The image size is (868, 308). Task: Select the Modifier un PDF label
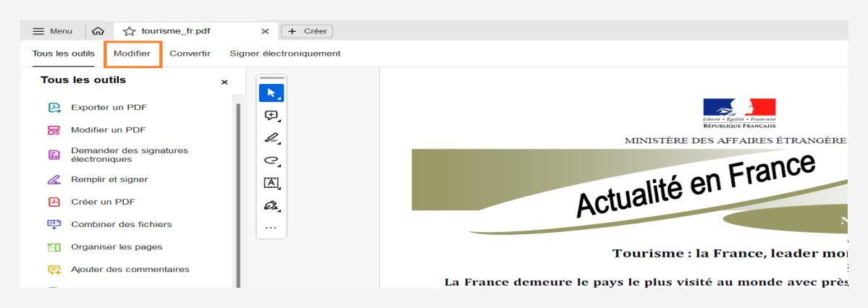[109, 130]
